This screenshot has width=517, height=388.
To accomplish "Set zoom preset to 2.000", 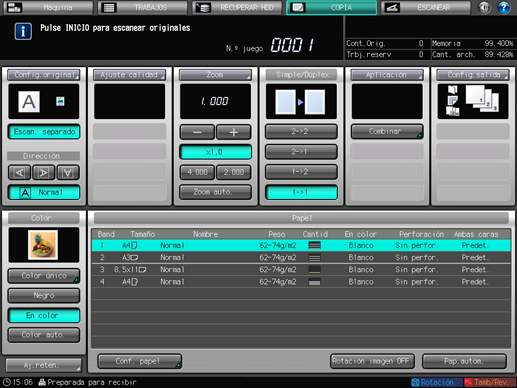I will click(x=234, y=172).
